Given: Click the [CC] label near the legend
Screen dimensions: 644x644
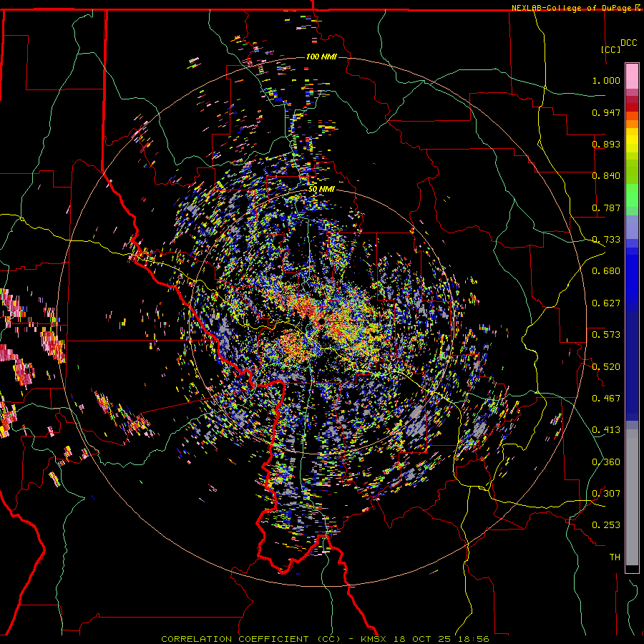Looking at the screenshot, I should (611, 49).
